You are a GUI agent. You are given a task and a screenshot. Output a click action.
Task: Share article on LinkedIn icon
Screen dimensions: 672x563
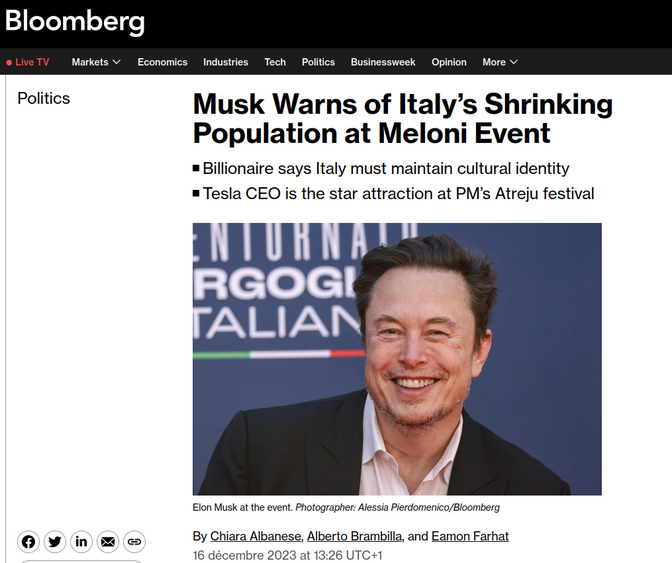(x=81, y=542)
